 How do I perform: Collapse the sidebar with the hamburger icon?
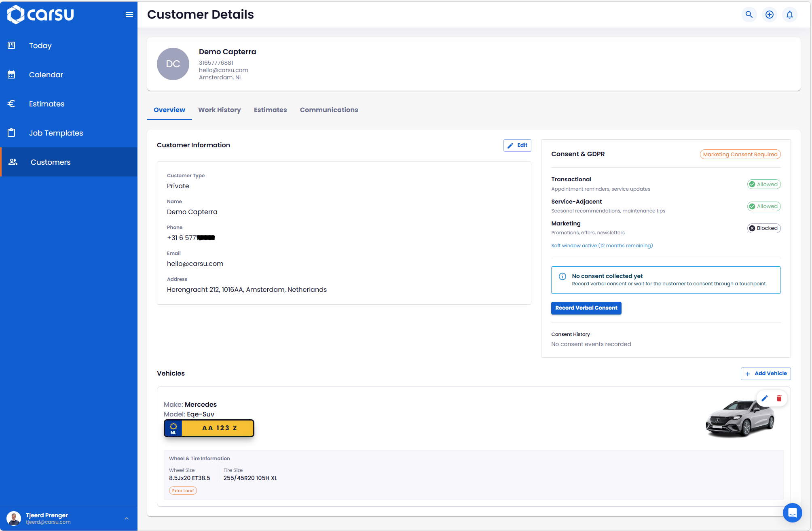129,15
